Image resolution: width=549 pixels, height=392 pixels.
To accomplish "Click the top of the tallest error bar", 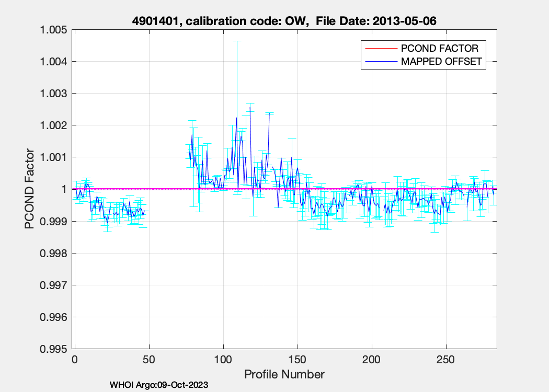I will (237, 41).
